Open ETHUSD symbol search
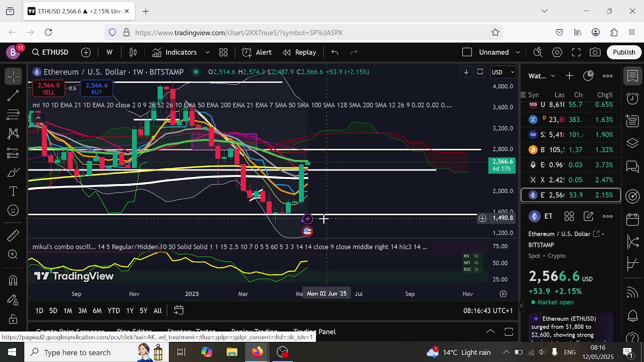The width and height of the screenshot is (644, 362). [x=50, y=52]
